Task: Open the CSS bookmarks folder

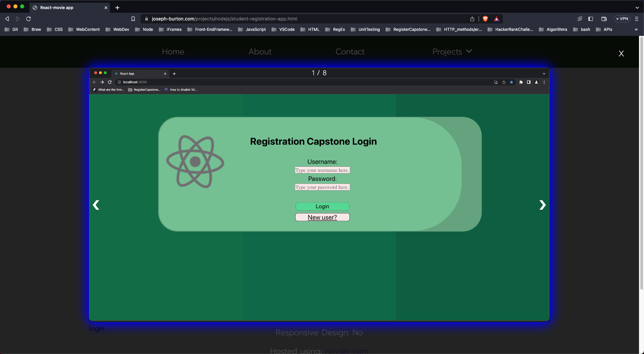Action: click(x=55, y=30)
